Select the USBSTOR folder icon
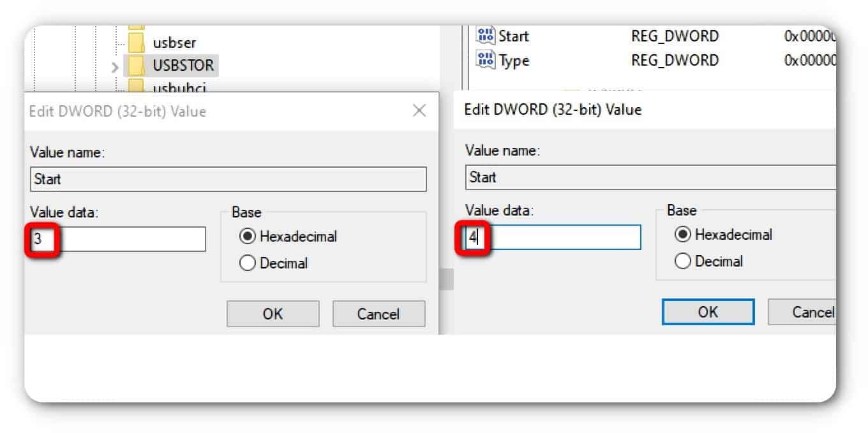Screen dimensions: 868x433 coord(136,65)
